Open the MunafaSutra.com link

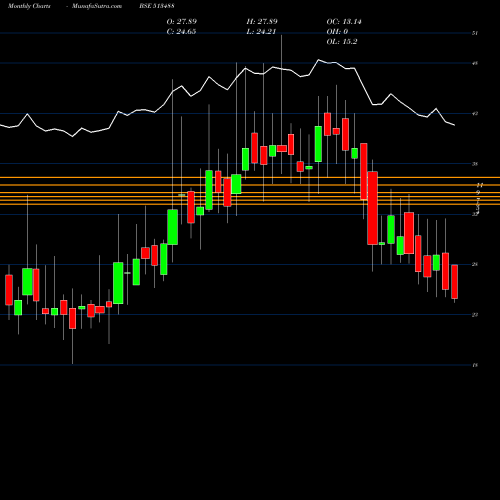pyautogui.click(x=97, y=6)
